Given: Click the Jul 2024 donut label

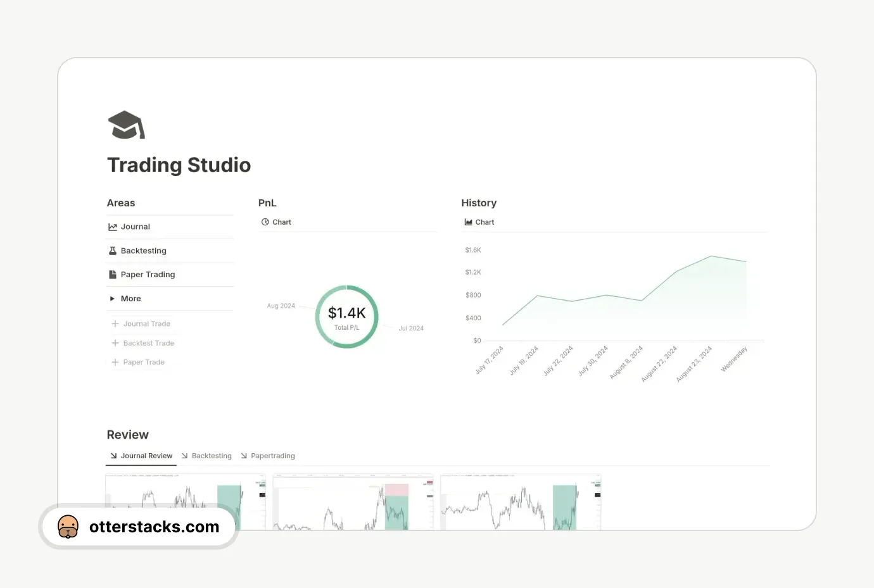Looking at the screenshot, I should point(411,328).
